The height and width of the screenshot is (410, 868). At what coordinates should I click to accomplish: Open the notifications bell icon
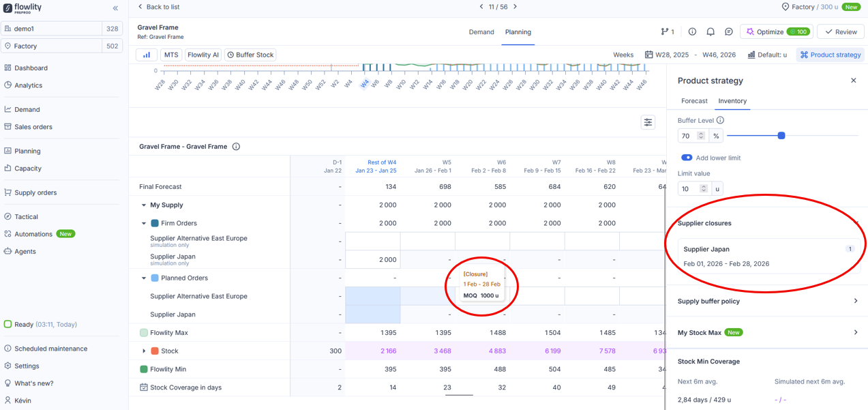710,32
